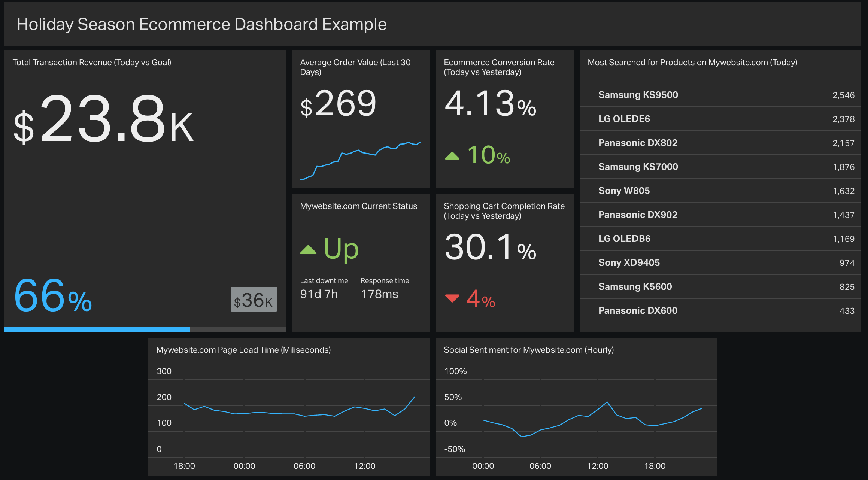The width and height of the screenshot is (868, 480).
Task: Click the 2,378 search count value
Action: [843, 119]
